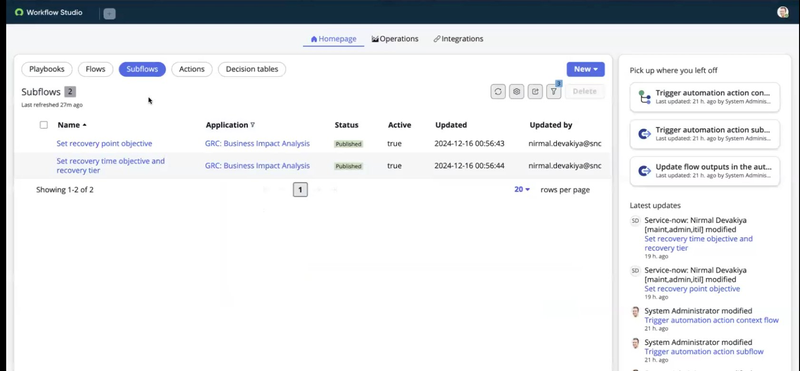Open a new tab with plus icon
Viewport: 800px width, 371px height.
coord(109,14)
